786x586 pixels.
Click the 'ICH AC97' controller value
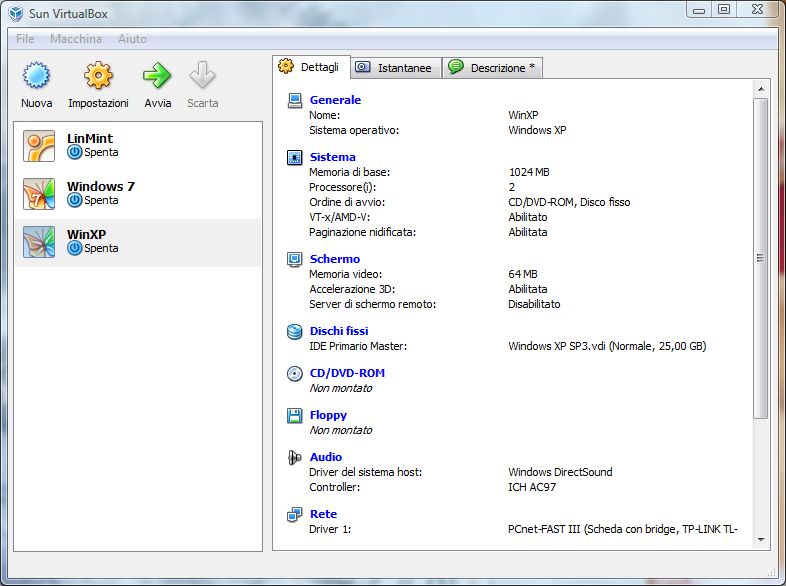[532, 487]
